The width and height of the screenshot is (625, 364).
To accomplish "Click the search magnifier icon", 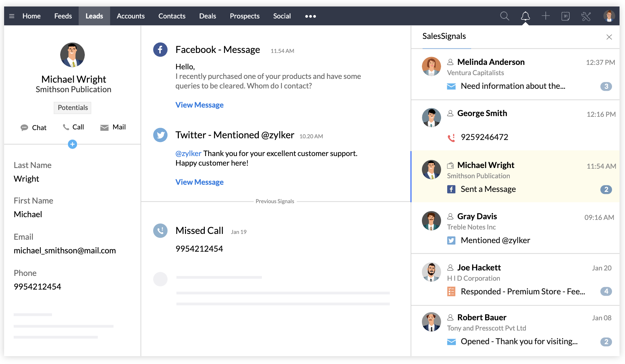I will (x=505, y=16).
